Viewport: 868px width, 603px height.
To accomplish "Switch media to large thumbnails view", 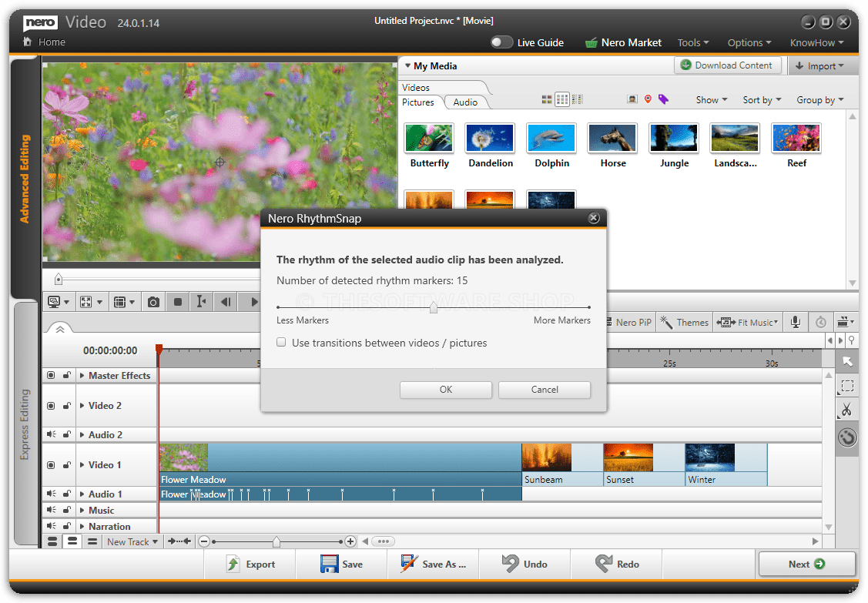I will [x=546, y=99].
